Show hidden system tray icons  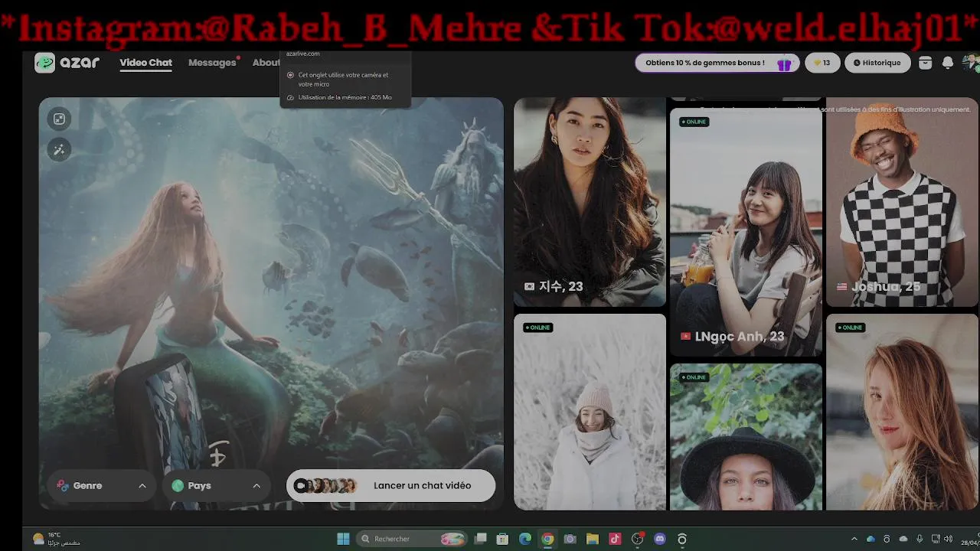pyautogui.click(x=854, y=539)
